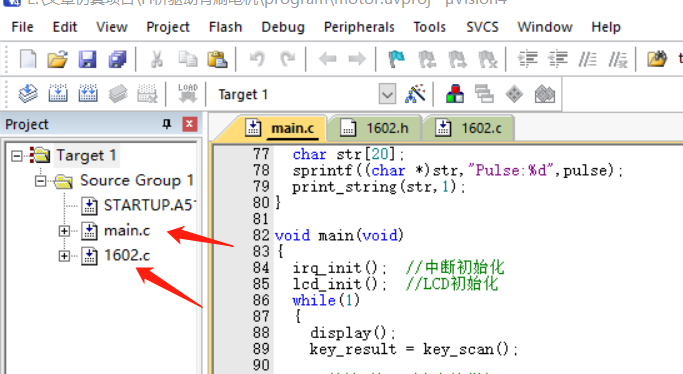Open a file with the folder icon

[57, 59]
